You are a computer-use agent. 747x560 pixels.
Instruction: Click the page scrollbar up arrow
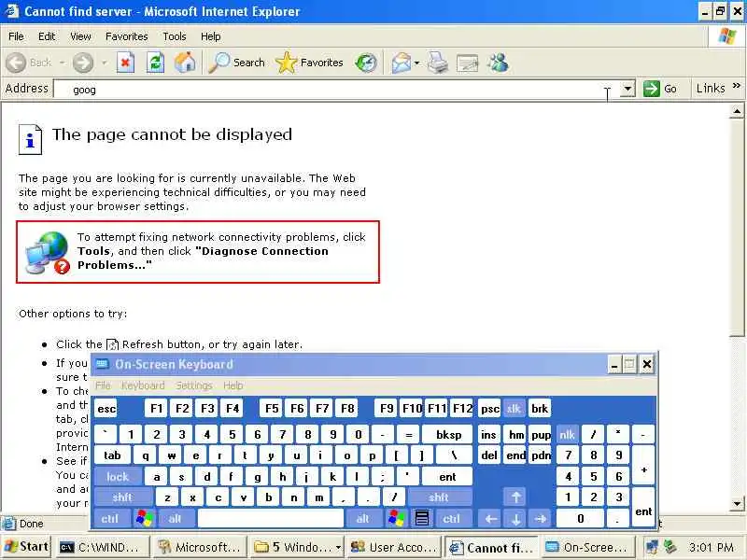737,111
